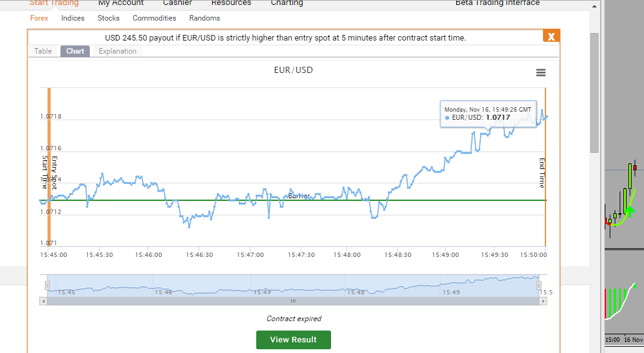644x353 pixels.
Task: Click the page scroll-up arrow
Action: pyautogui.click(x=594, y=6)
